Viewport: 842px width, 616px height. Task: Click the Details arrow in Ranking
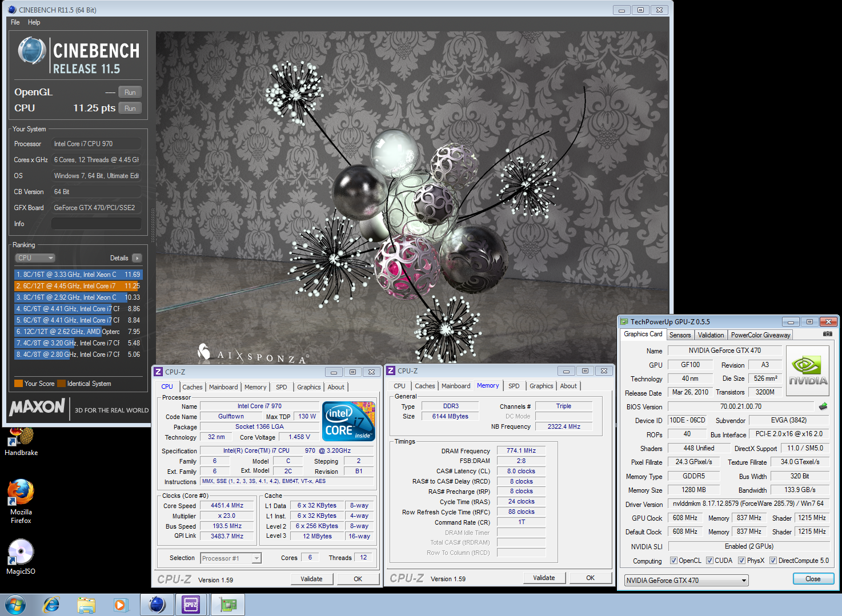pos(137,258)
